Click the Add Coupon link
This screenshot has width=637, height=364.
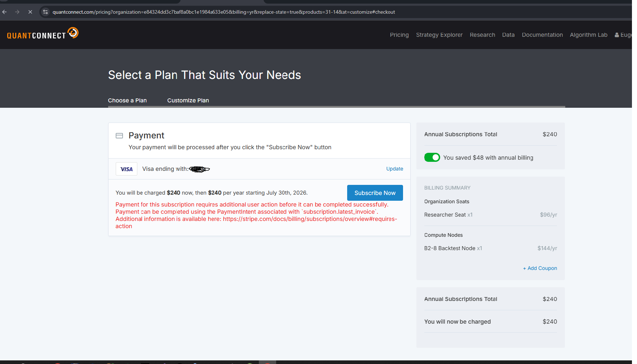pos(540,268)
